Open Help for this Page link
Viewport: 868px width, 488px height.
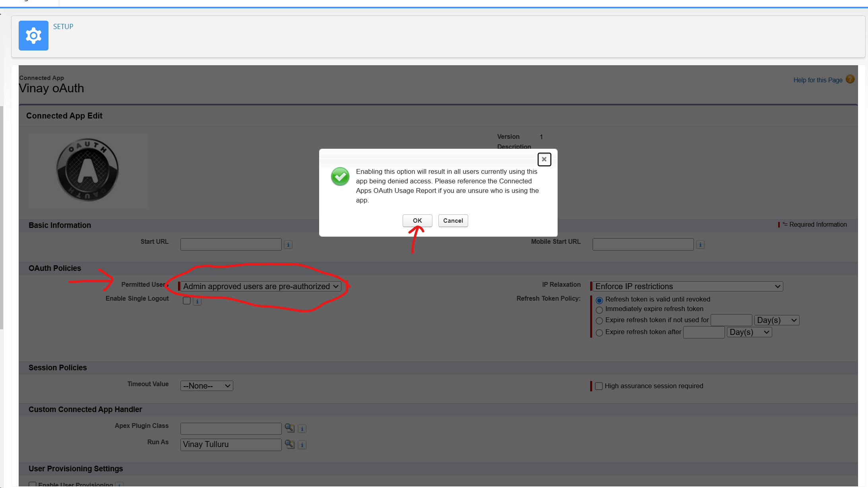point(818,80)
